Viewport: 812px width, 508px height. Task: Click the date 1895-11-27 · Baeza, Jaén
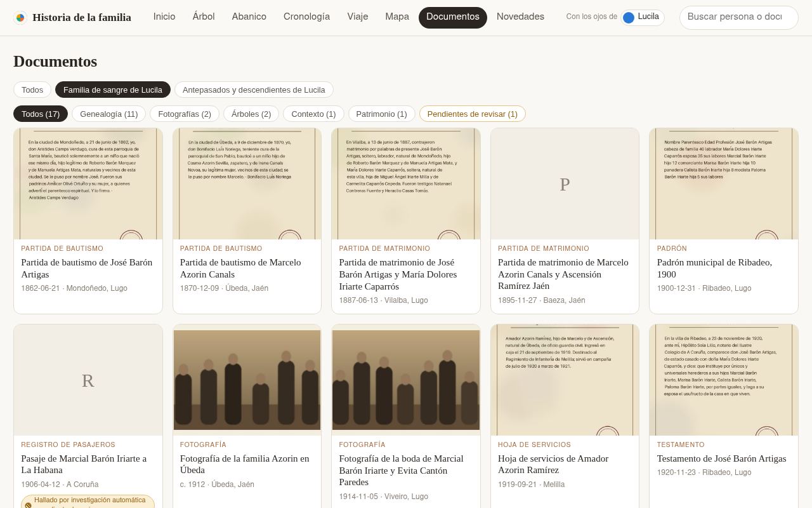pos(542,300)
